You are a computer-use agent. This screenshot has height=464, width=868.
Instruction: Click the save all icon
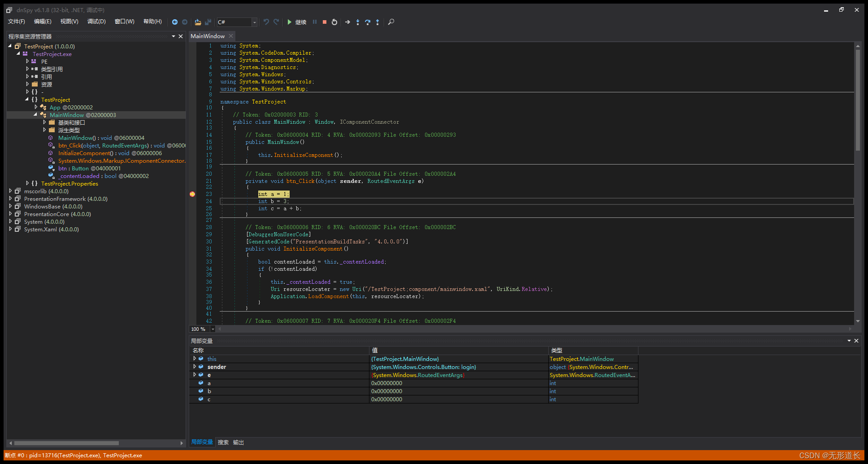coord(208,22)
